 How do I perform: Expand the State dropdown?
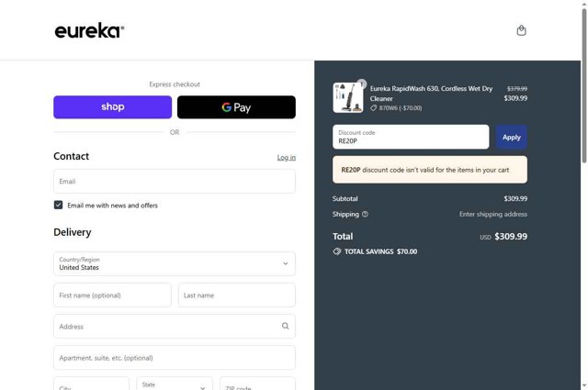(x=175, y=384)
